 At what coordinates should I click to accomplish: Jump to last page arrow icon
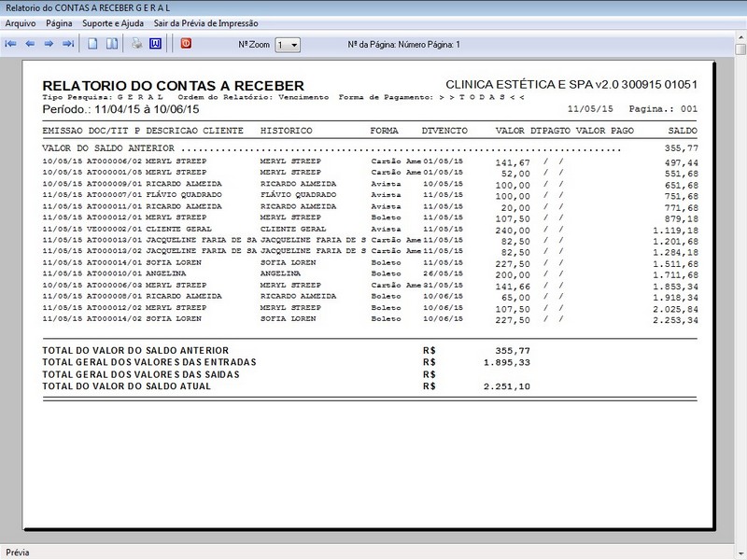(68, 44)
